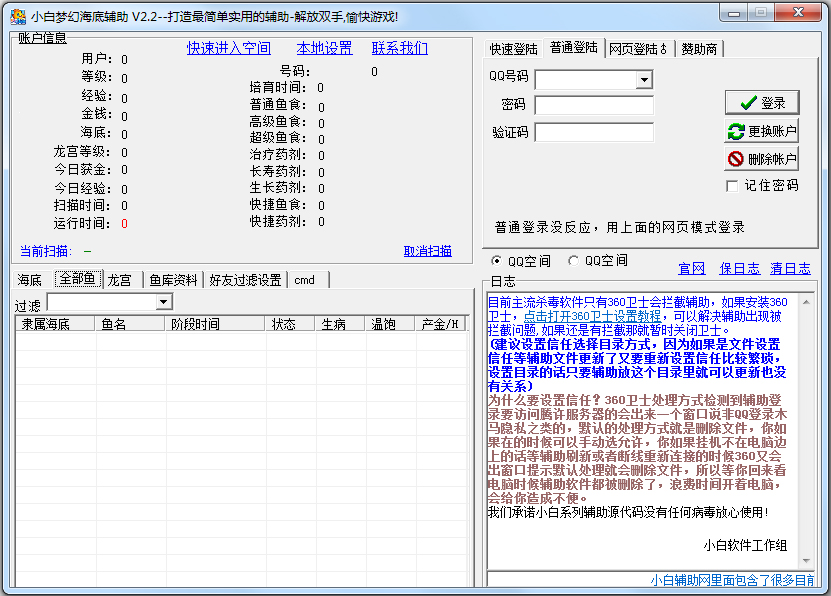Focus the 密码 password input field
This screenshot has height=596, width=831.
pos(593,106)
